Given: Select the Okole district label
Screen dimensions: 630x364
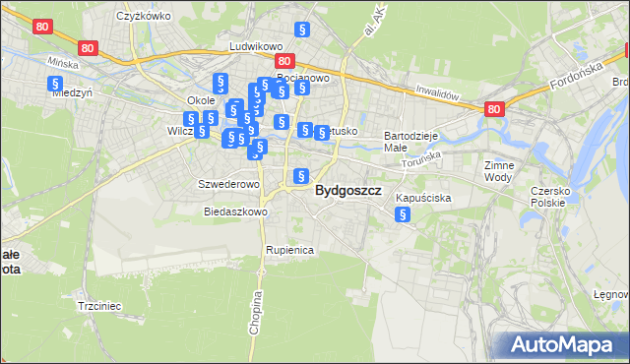Looking at the screenshot, I should [201, 100].
